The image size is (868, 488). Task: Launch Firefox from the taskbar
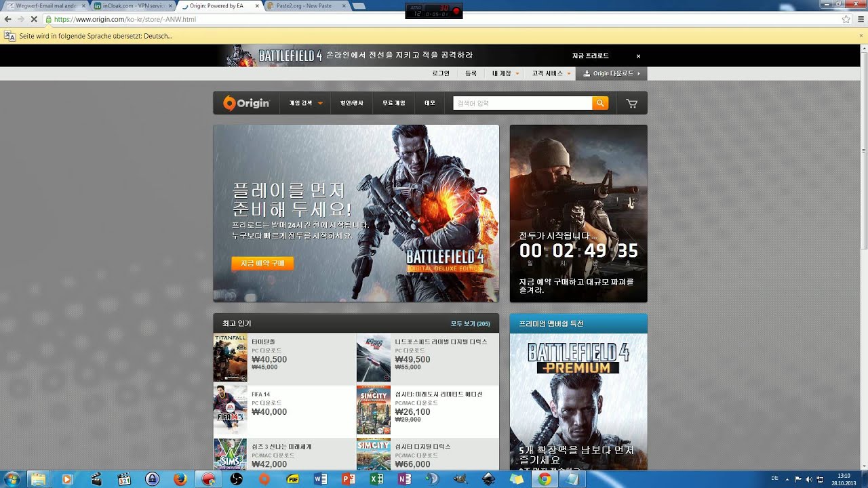click(x=180, y=479)
